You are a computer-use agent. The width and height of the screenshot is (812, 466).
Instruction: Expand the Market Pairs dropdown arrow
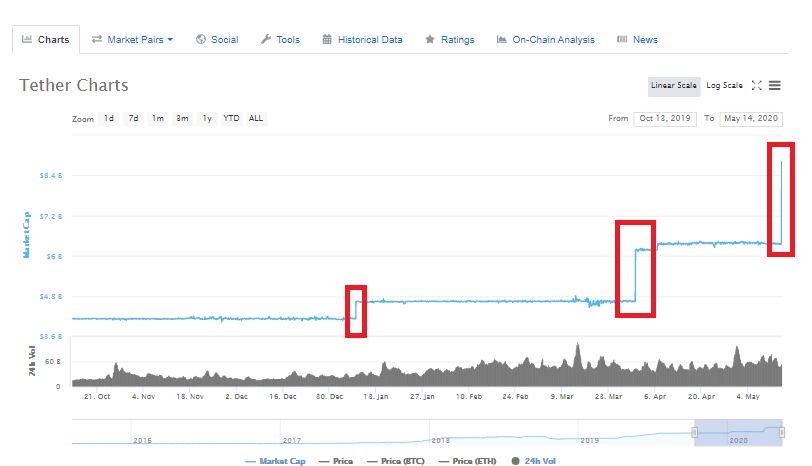[x=170, y=39]
